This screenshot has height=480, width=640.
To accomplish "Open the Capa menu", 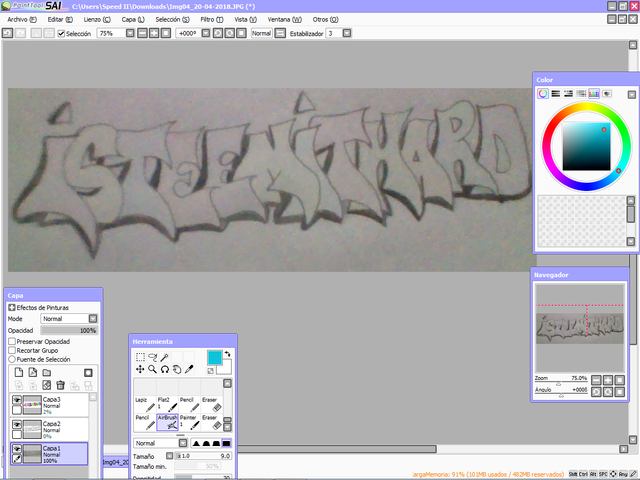I will (x=133, y=19).
